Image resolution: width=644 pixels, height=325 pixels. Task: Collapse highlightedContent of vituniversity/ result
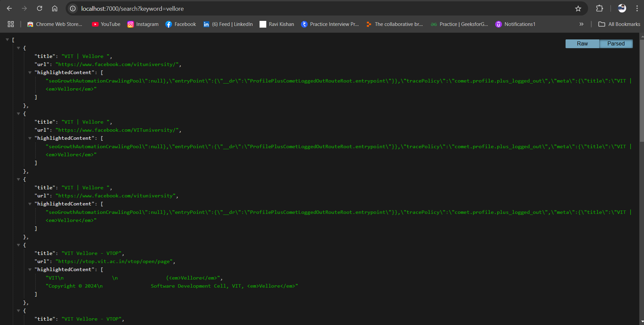30,72
